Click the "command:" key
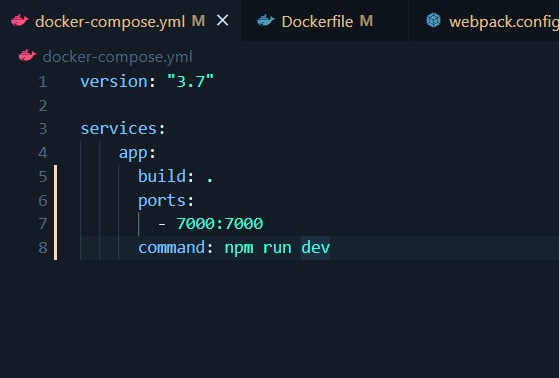 [x=175, y=247]
